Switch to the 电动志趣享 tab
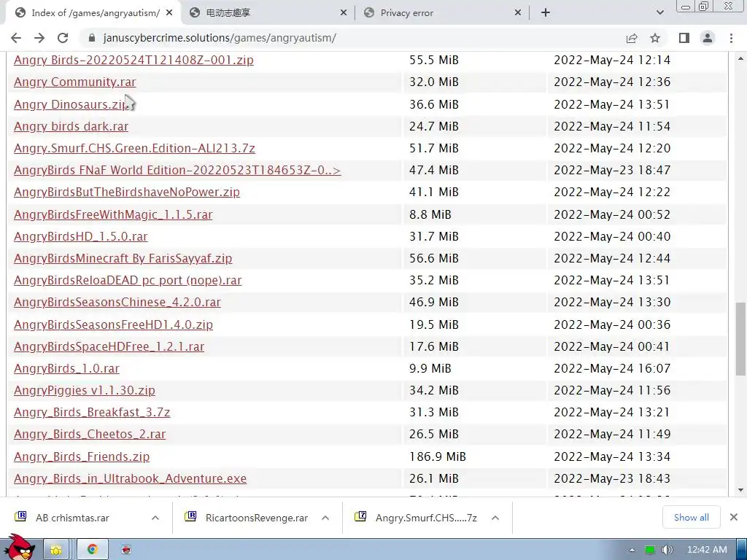 267,13
